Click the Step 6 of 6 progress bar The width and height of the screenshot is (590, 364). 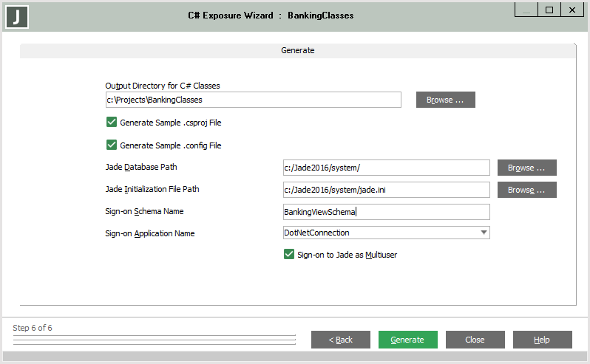click(x=154, y=340)
